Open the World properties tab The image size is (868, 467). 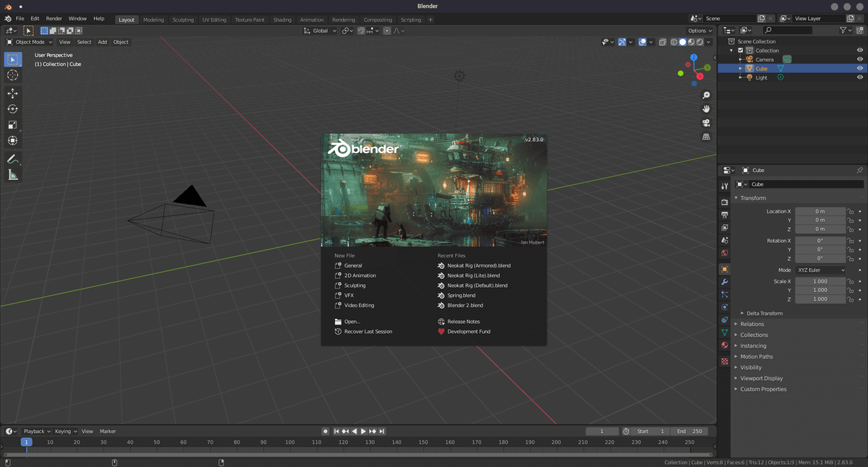pyautogui.click(x=725, y=253)
